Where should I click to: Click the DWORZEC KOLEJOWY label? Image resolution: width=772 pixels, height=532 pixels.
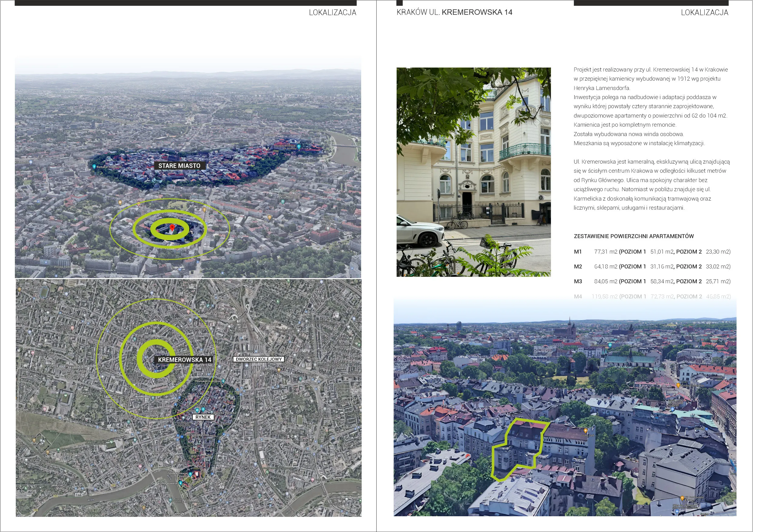(x=259, y=359)
